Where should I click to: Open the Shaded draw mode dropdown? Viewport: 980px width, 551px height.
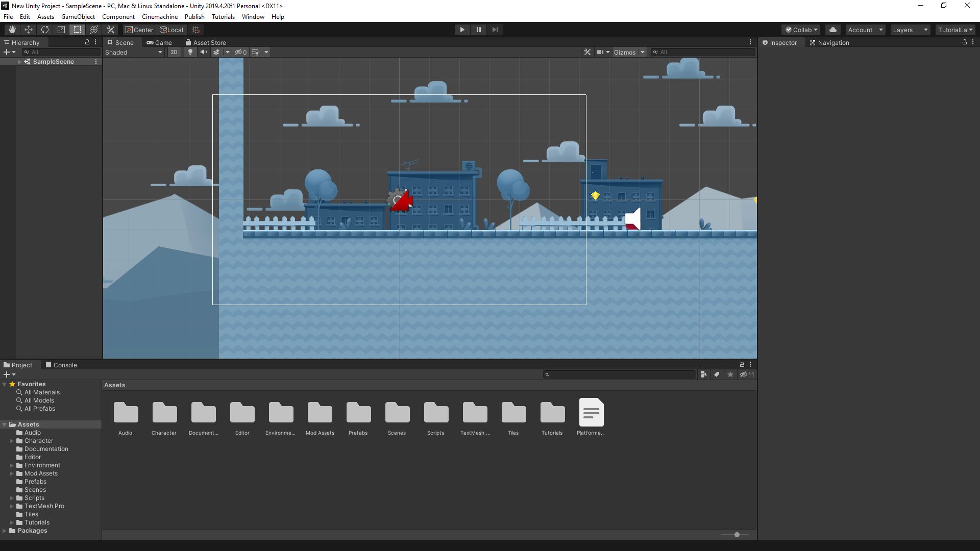[x=134, y=52]
